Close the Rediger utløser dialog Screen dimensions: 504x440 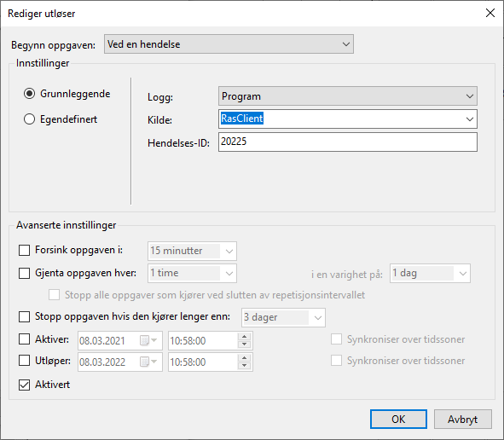[x=490, y=13]
